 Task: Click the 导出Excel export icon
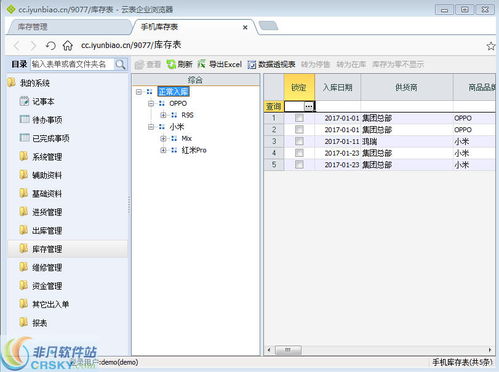[202, 64]
